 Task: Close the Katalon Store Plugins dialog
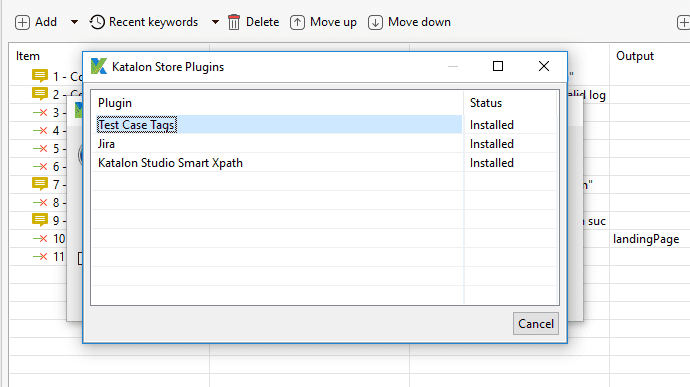[x=544, y=66]
